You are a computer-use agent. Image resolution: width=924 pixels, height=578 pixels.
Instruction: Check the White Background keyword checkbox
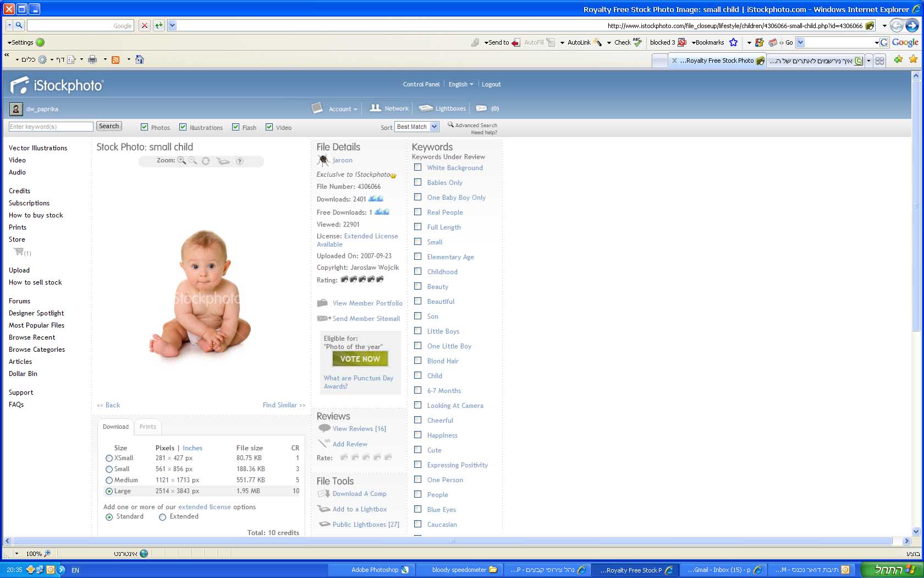[x=417, y=167]
